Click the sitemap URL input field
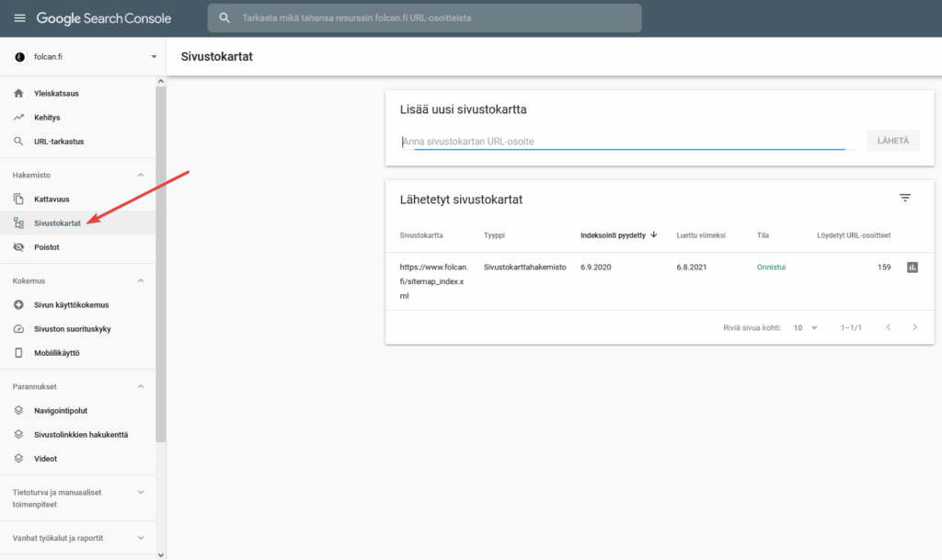The height and width of the screenshot is (560, 942). coord(622,142)
